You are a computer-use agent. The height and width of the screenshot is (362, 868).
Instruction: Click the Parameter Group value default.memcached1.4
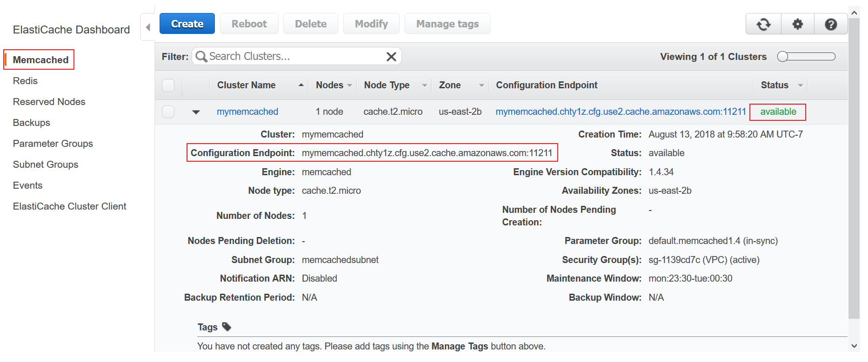(713, 241)
